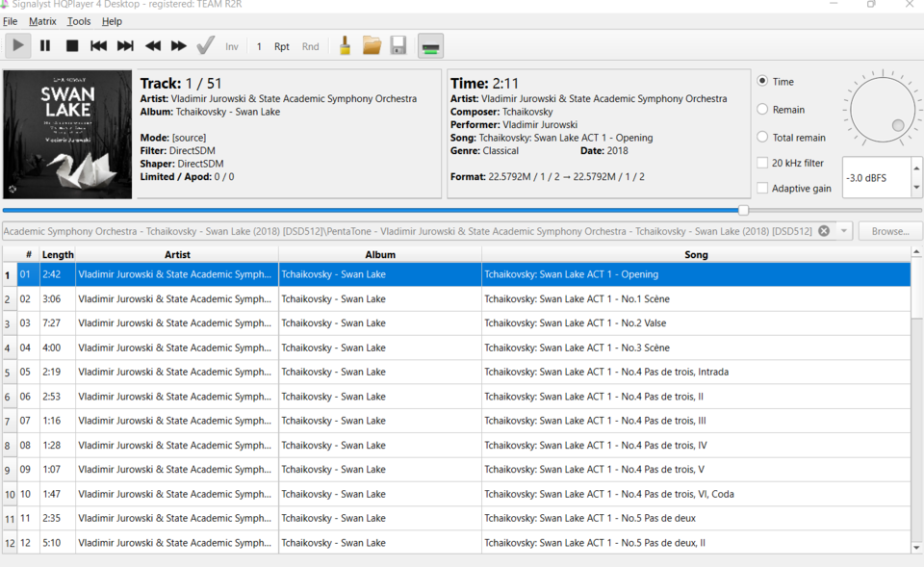Viewport: 924px width, 567px height.
Task: Increase volume with dBFS up arrow
Action: click(x=916, y=168)
